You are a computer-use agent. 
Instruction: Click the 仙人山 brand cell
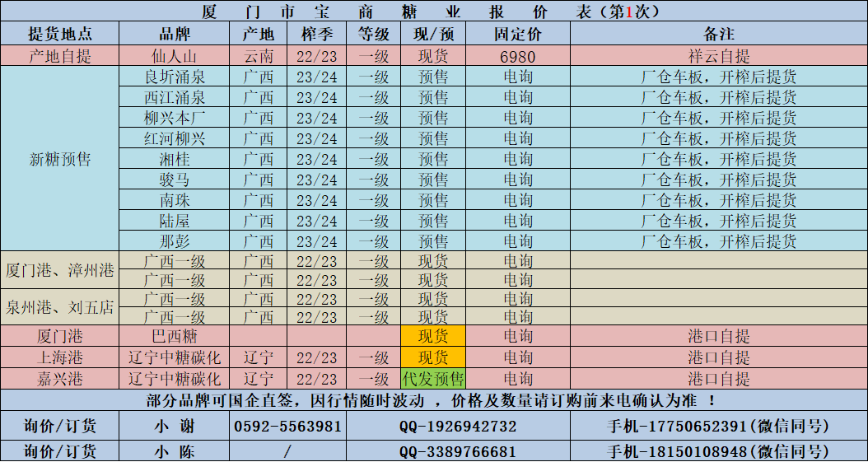[174, 56]
